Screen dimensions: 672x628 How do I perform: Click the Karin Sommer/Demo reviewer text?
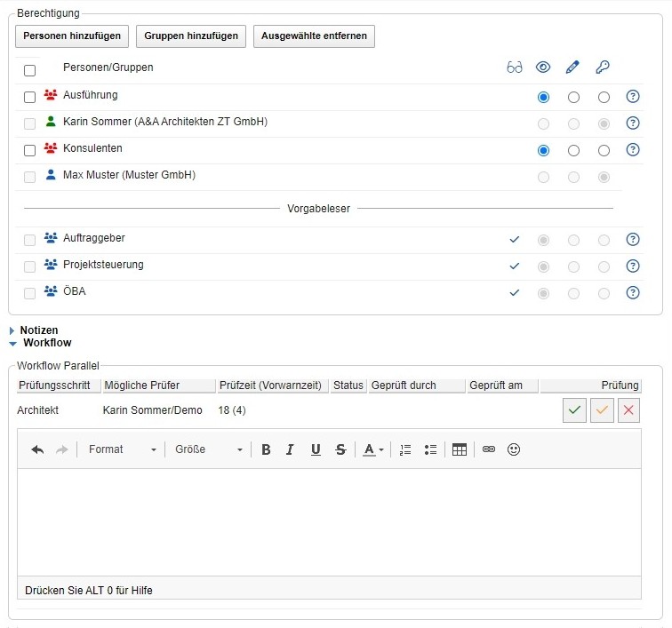[153, 410]
